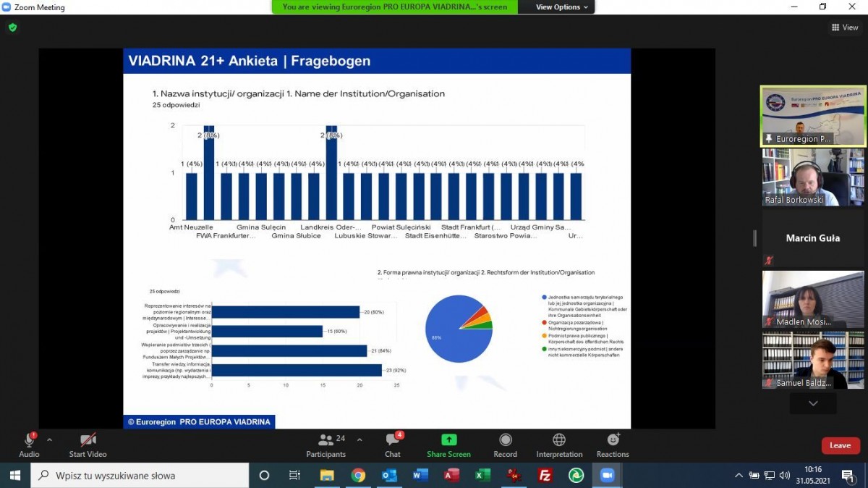
Task: Open FileZilla from the taskbar
Action: (545, 476)
